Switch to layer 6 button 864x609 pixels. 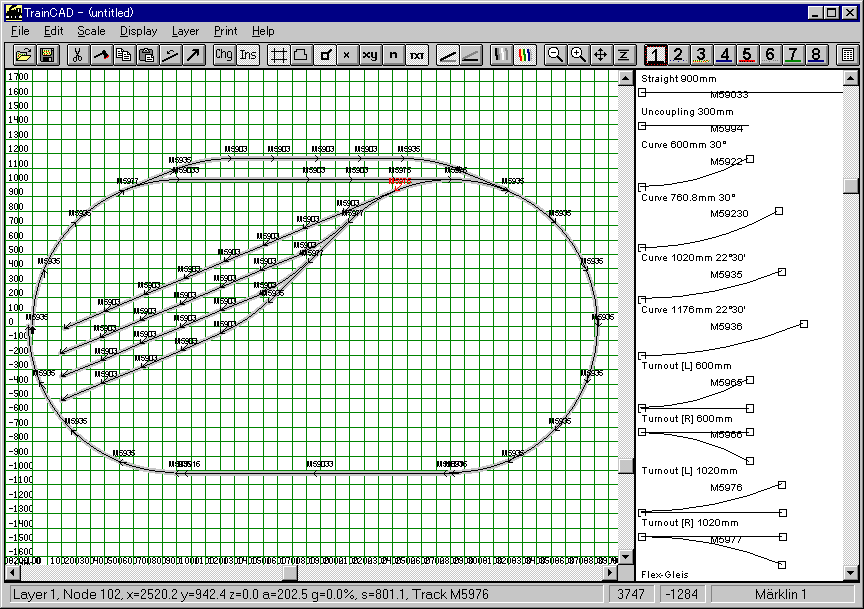pos(770,55)
